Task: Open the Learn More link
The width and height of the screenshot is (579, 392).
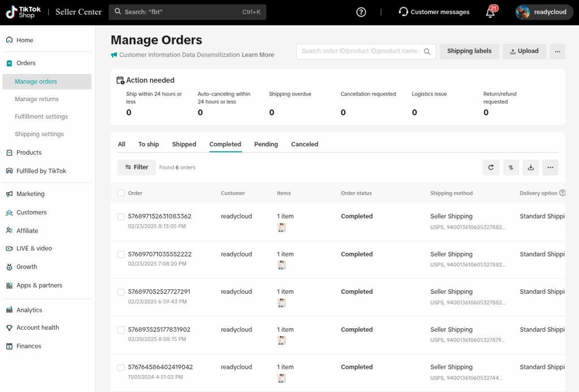Action: pyautogui.click(x=258, y=55)
